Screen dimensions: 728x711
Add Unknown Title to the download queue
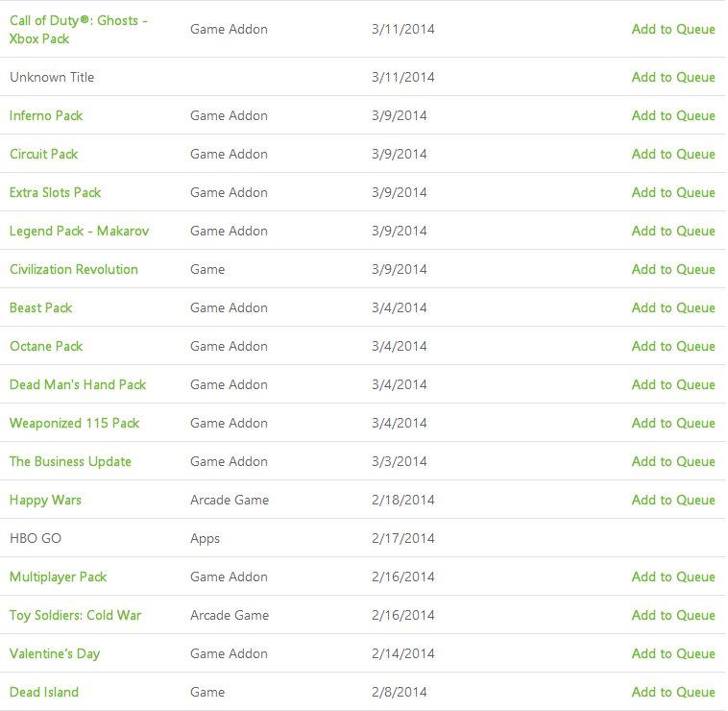673,77
